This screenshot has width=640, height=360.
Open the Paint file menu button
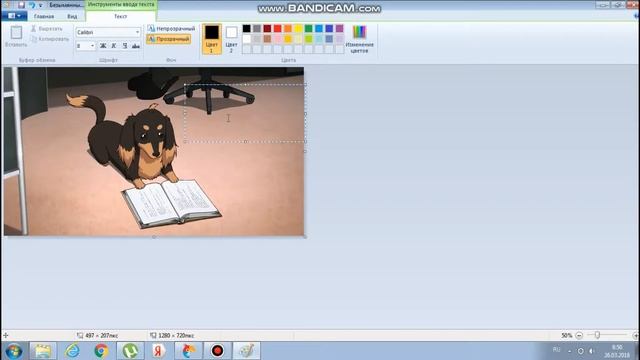click(14, 16)
